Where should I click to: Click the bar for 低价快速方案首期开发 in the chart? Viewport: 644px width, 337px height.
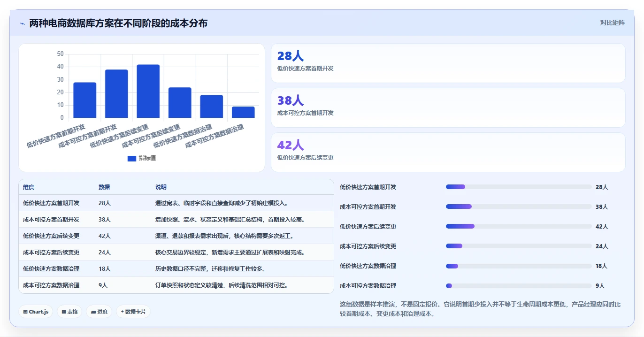point(85,100)
